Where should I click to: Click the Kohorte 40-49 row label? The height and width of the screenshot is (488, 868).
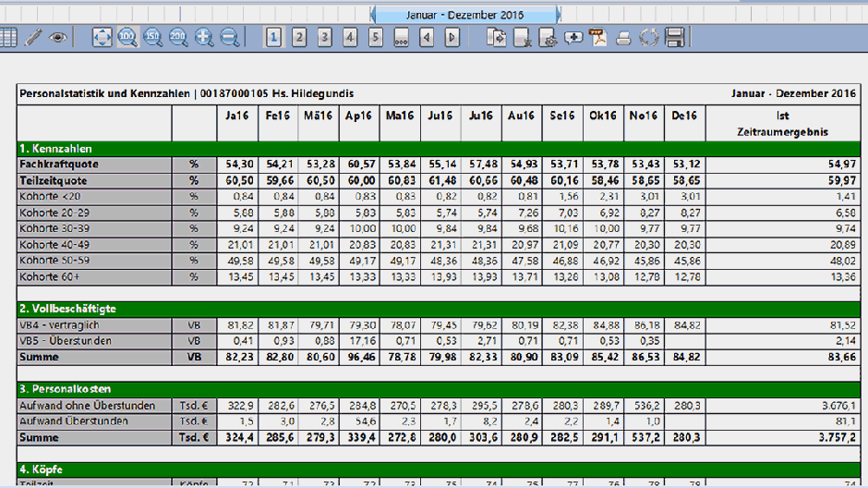94,245
